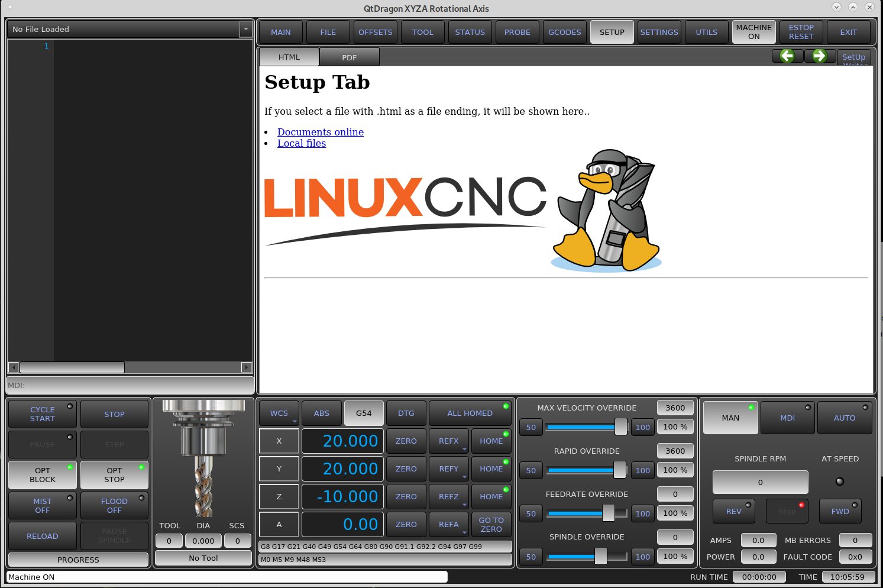Set max velocity override to 50
The height and width of the screenshot is (588, 883).
pos(531,427)
